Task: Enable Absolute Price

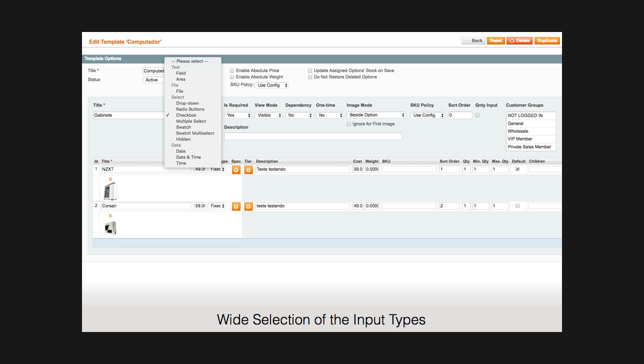Action: [232, 70]
